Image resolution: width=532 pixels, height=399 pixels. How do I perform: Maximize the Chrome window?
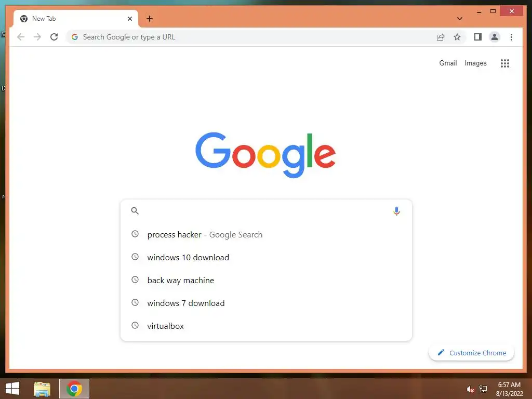point(493,11)
